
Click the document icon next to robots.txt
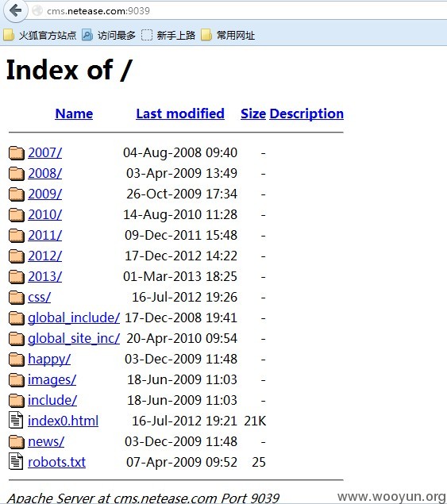point(16,462)
